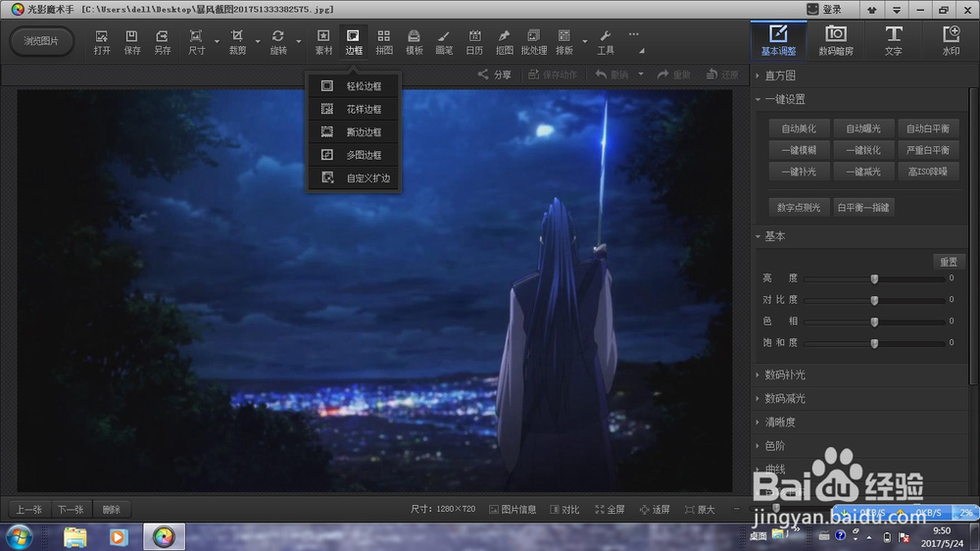Open dropdown arrow next to 排版
Screen dimensions: 980x551
pos(585,42)
